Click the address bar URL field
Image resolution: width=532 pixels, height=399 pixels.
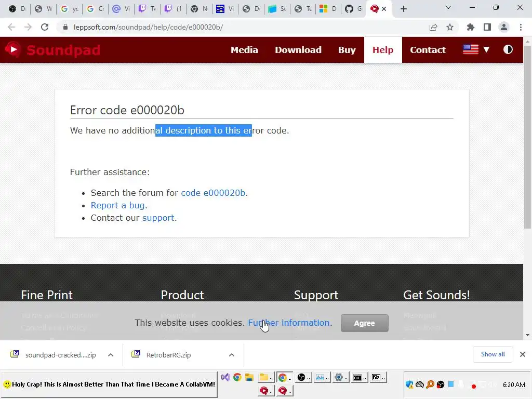pyautogui.click(x=148, y=27)
